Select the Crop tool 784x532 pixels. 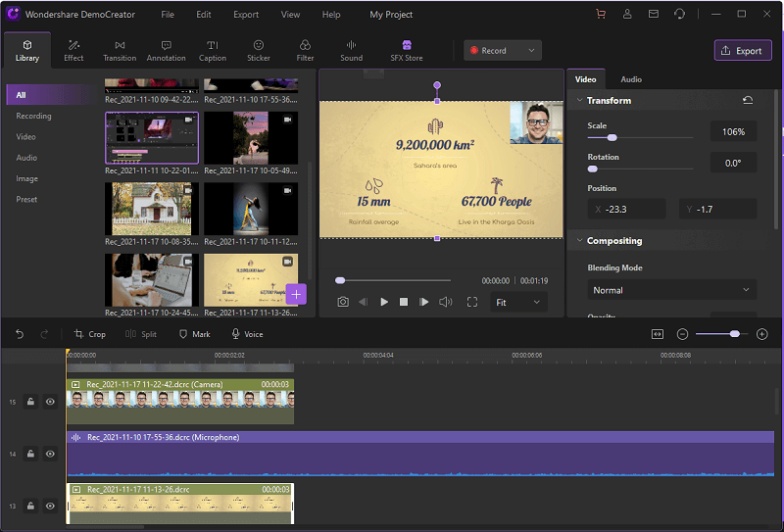[x=90, y=334]
